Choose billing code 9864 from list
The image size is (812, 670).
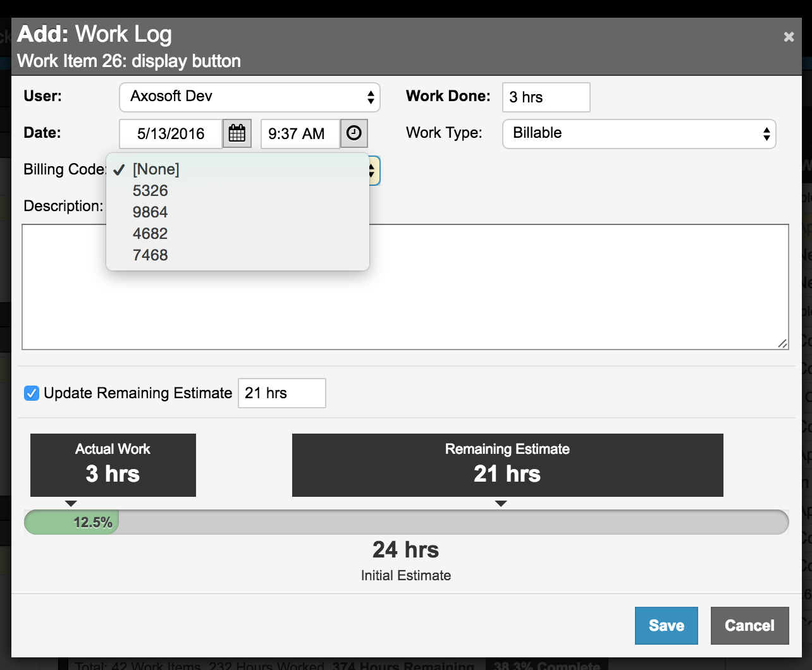click(x=151, y=212)
